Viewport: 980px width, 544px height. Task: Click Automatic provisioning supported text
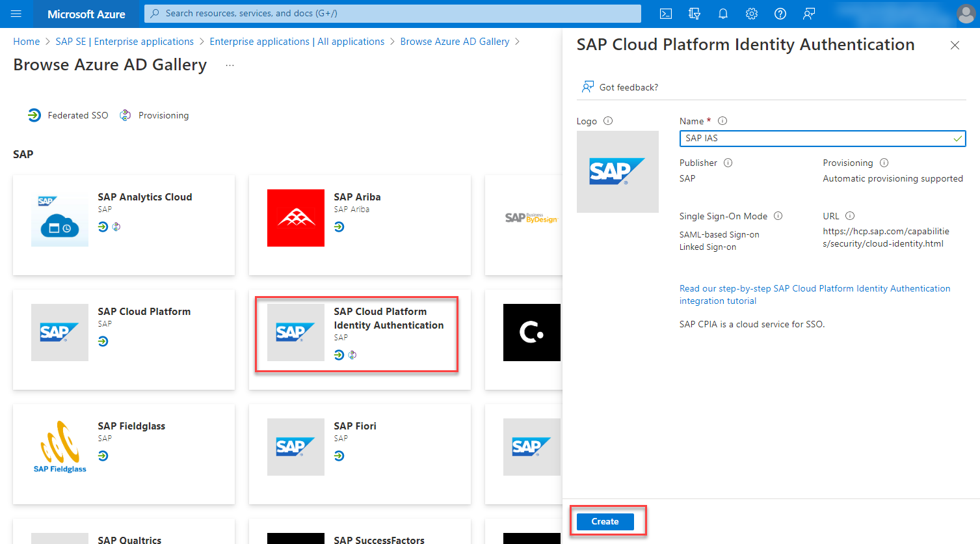click(x=893, y=178)
